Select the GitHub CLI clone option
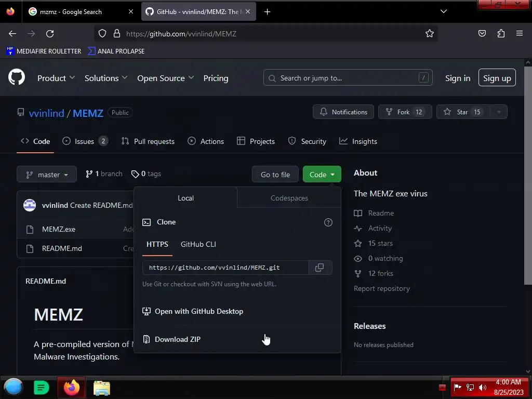This screenshot has height=399, width=532. pos(198,244)
